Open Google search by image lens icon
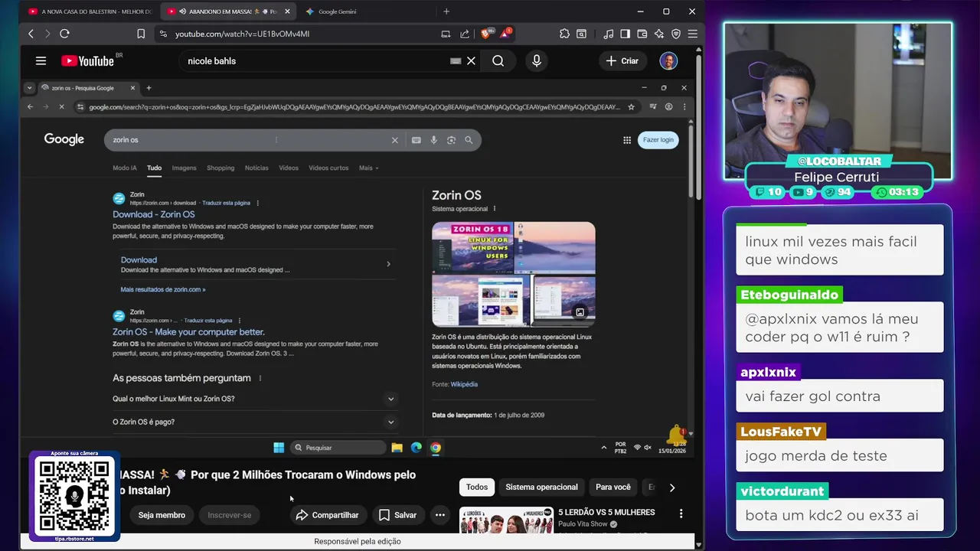Viewport: 980px width, 551px height. pyautogui.click(x=451, y=140)
